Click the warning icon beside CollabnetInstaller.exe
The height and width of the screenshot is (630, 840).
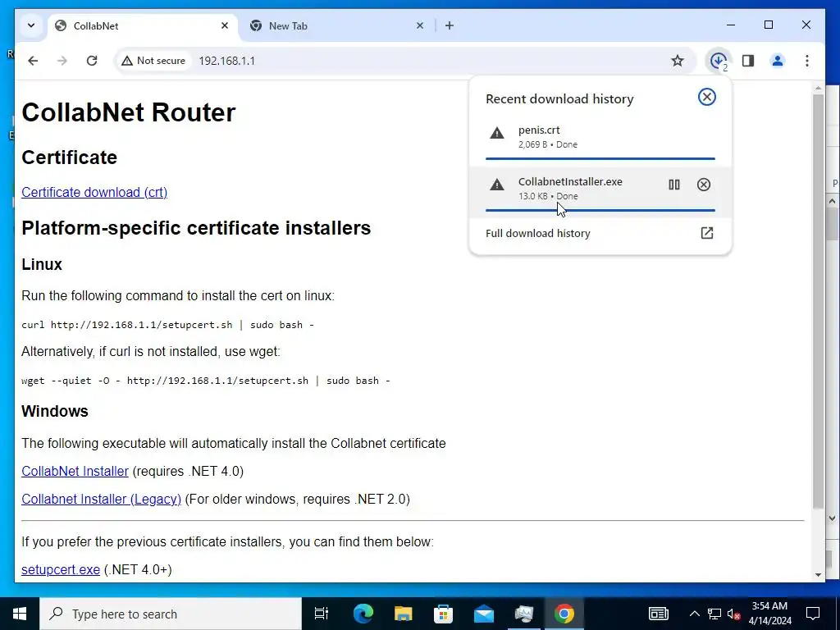(x=497, y=185)
